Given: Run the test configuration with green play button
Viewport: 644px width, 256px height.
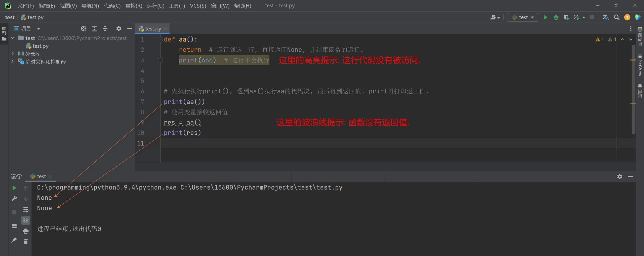Looking at the screenshot, I should point(545,17).
